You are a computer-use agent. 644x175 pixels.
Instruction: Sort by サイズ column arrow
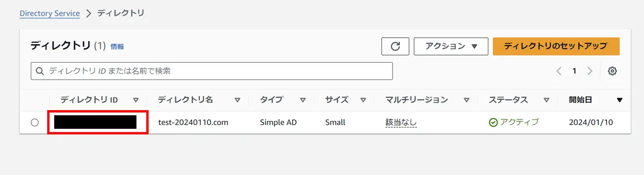pos(363,100)
